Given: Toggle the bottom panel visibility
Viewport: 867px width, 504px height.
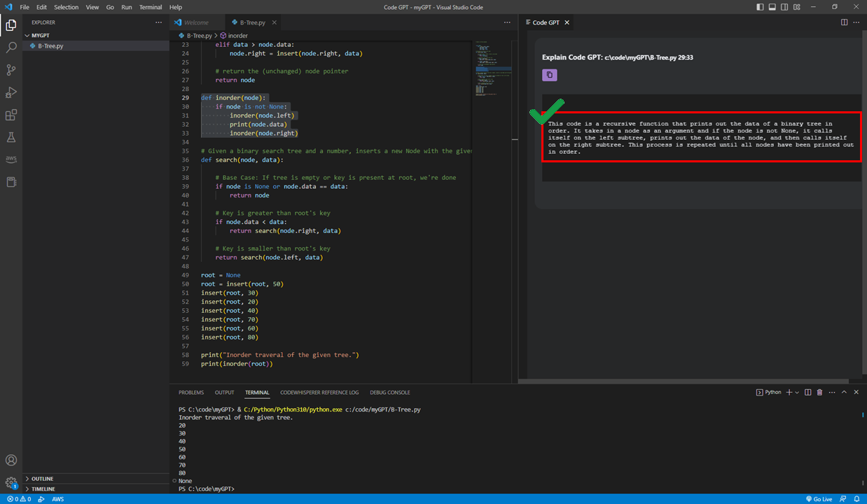Looking at the screenshot, I should click(x=773, y=7).
